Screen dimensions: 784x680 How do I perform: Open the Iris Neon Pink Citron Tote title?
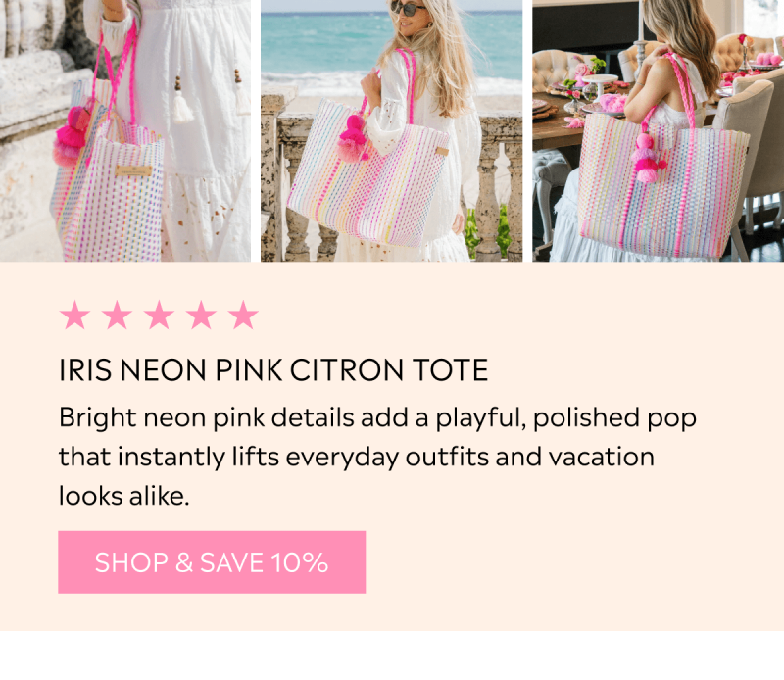tap(273, 370)
